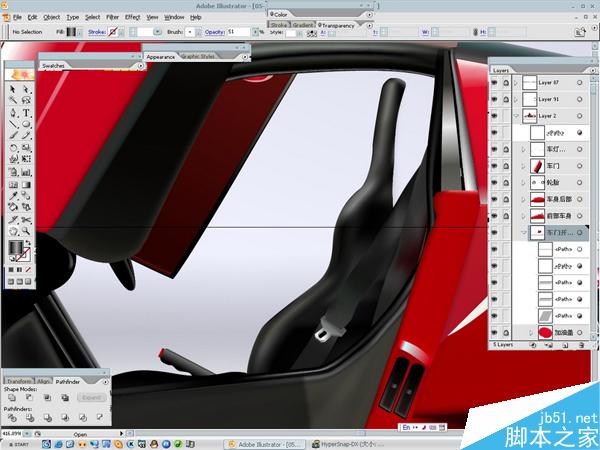Switch to the Graphic Styles tab

[x=198, y=56]
